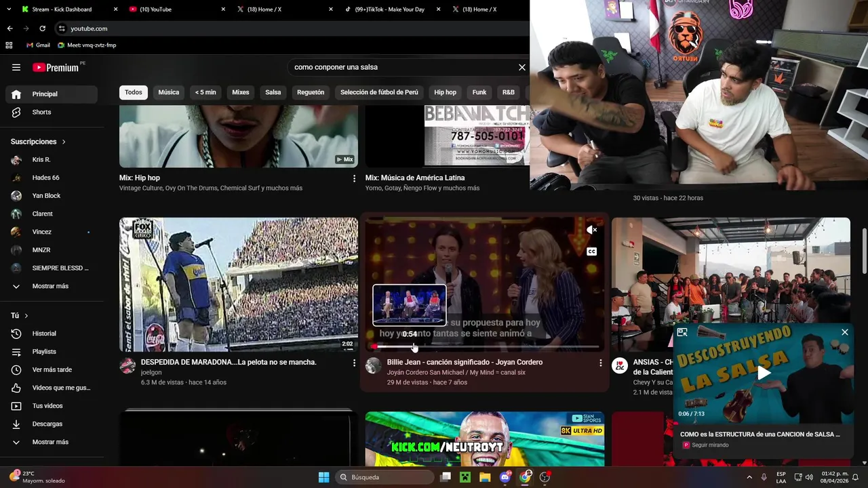Open the Google apps grid in bookmarks bar
Viewport: 868px width, 488px height.
click(x=9, y=45)
